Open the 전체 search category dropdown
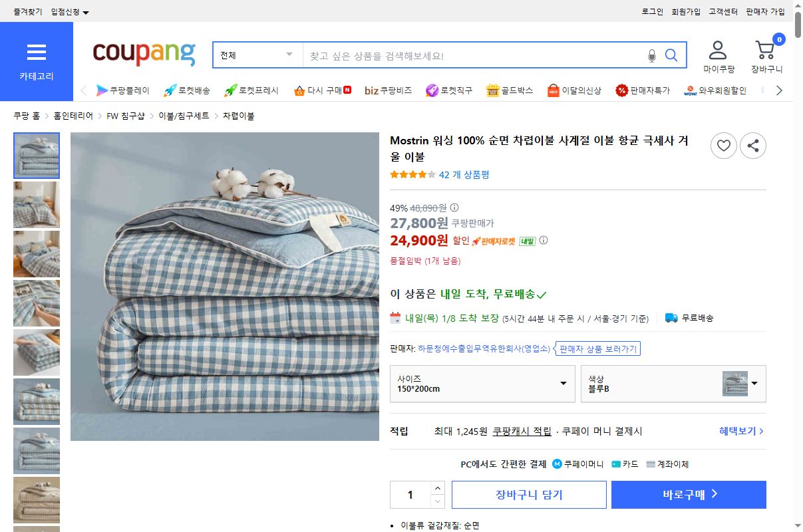 [257, 55]
